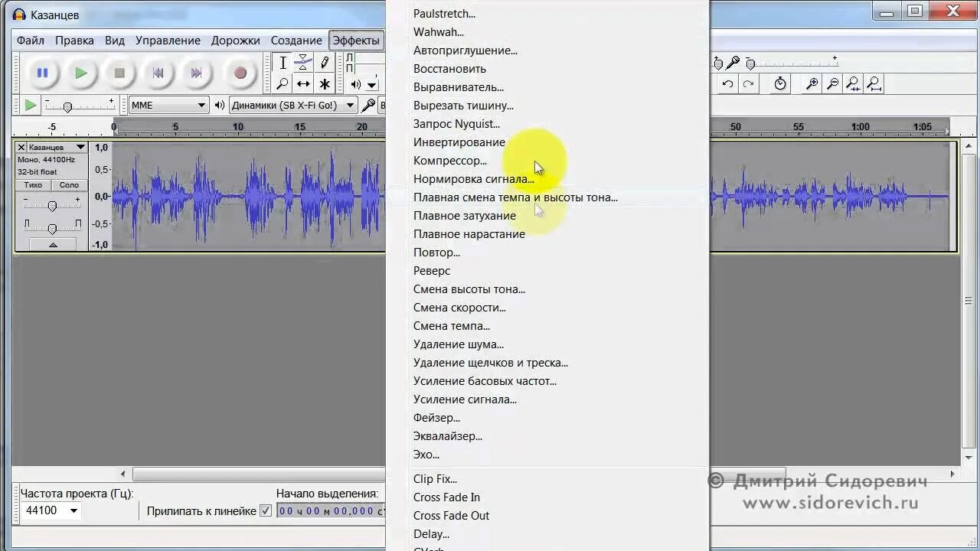980x551 pixels.
Task: Open project rate 44100 dropdown
Action: (x=73, y=510)
